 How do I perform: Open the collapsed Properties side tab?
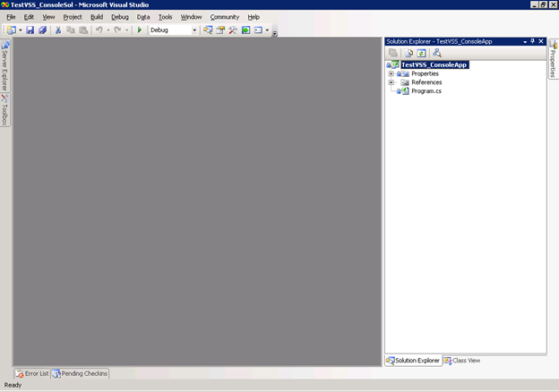pyautogui.click(x=554, y=59)
